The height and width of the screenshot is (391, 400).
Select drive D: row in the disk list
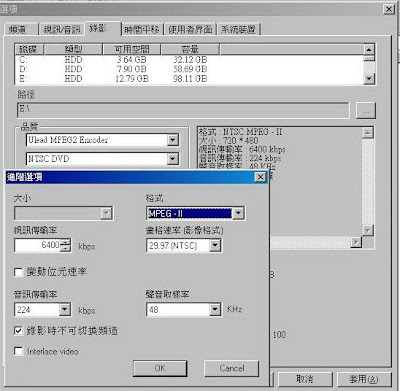113,69
